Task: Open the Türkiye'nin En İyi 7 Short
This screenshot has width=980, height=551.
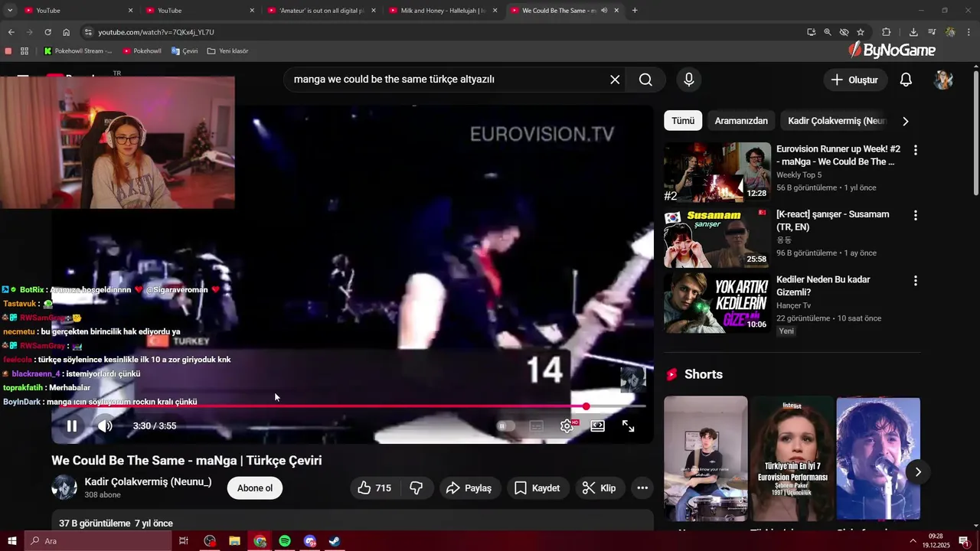Action: pyautogui.click(x=792, y=458)
